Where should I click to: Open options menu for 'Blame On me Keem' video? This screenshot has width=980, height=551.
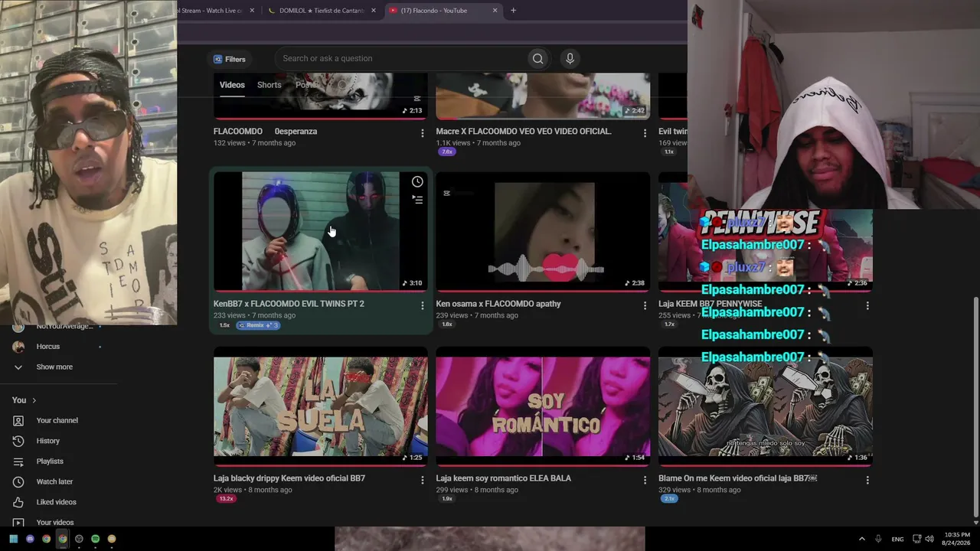click(867, 480)
